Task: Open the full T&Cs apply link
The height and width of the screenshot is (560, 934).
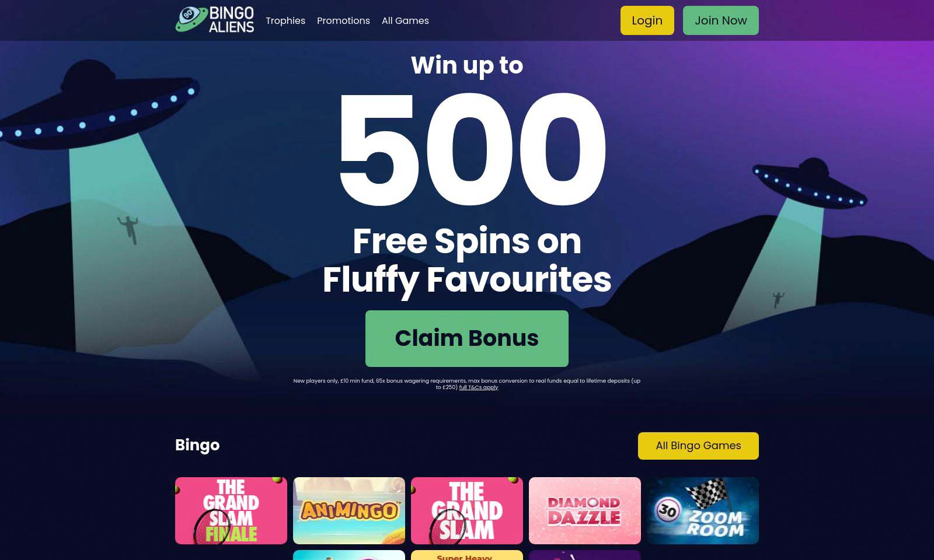Action: pyautogui.click(x=479, y=387)
